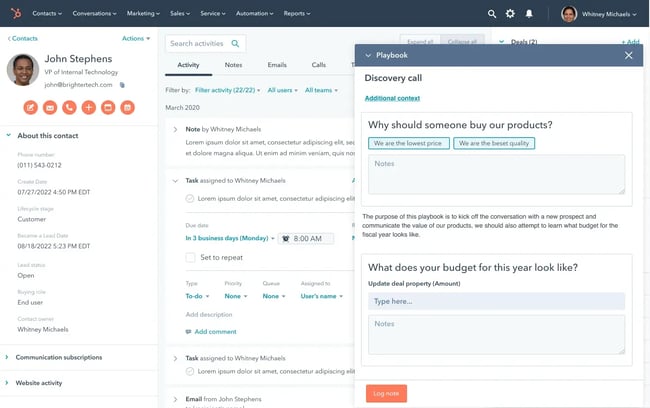Click the Notes box under 'Why should someone buy'
The width and height of the screenshot is (650, 408).
pos(496,175)
